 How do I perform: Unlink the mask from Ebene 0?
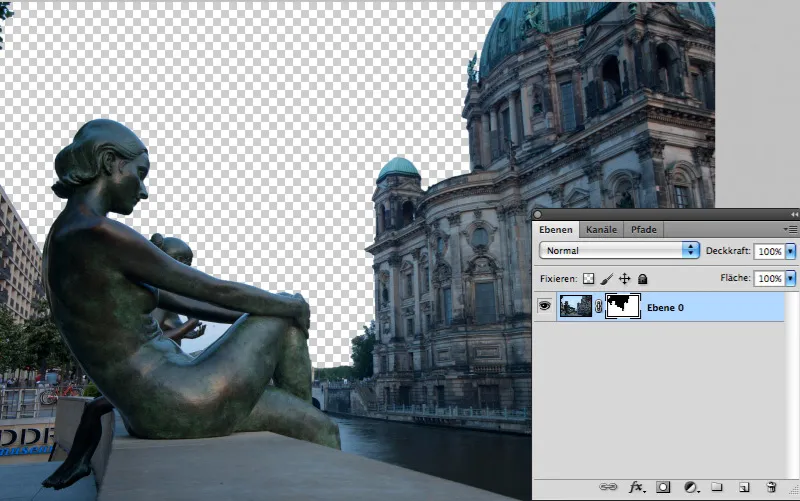pyautogui.click(x=598, y=306)
